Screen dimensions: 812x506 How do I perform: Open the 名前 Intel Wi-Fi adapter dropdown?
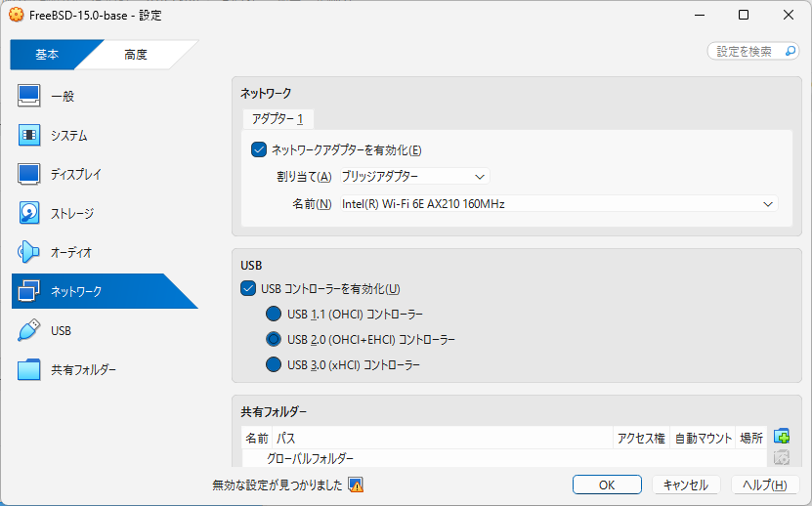tap(559, 204)
